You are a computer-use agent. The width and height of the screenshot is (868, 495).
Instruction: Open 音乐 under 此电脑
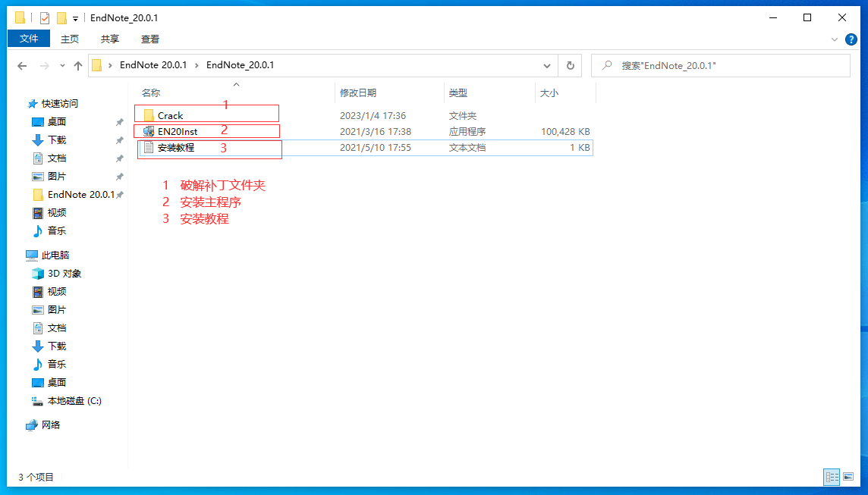point(56,365)
